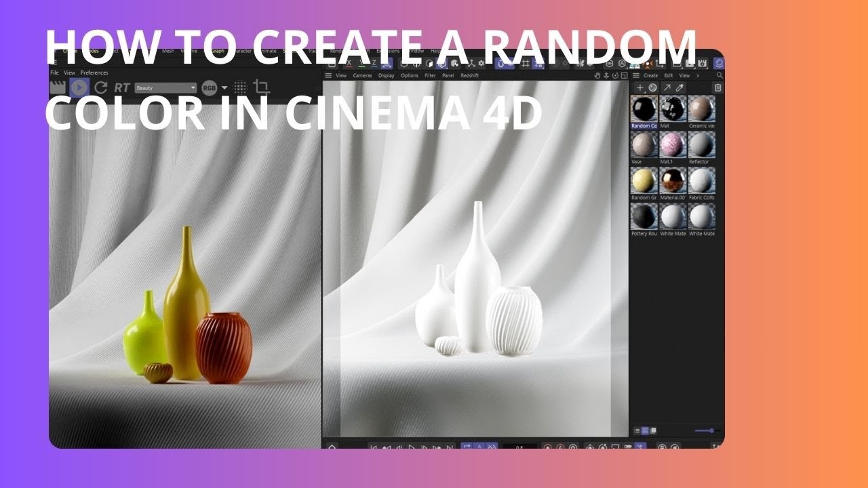The width and height of the screenshot is (868, 488).
Task: Select the Pottery Rou material thumbnail
Action: tap(644, 216)
